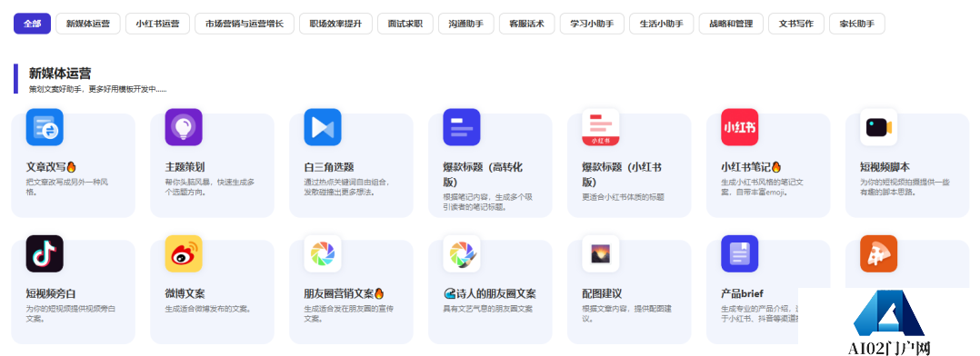Switch to the 新媒体运营 tab
Image resolution: width=980 pixels, height=356 pixels.
88,24
